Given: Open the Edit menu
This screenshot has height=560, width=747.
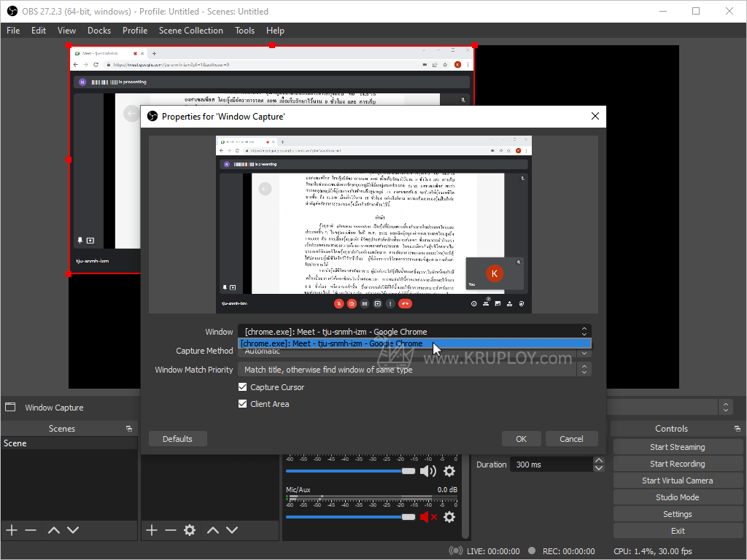Looking at the screenshot, I should (39, 31).
